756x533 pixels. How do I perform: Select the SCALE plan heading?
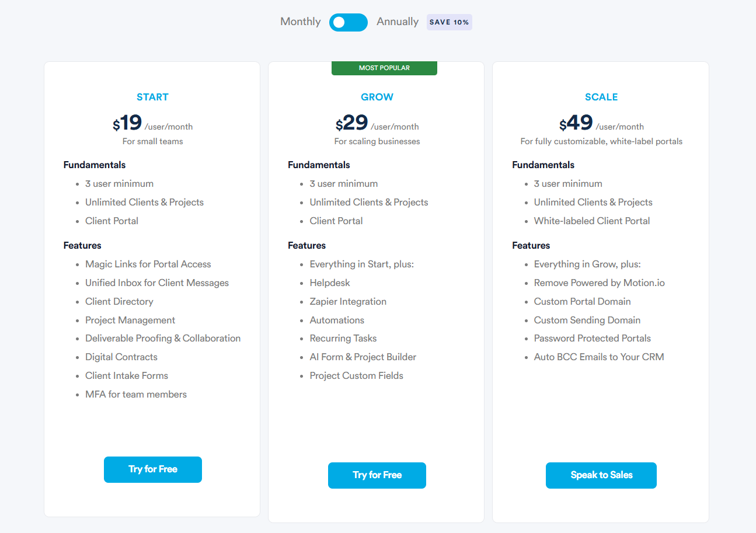pos(601,97)
